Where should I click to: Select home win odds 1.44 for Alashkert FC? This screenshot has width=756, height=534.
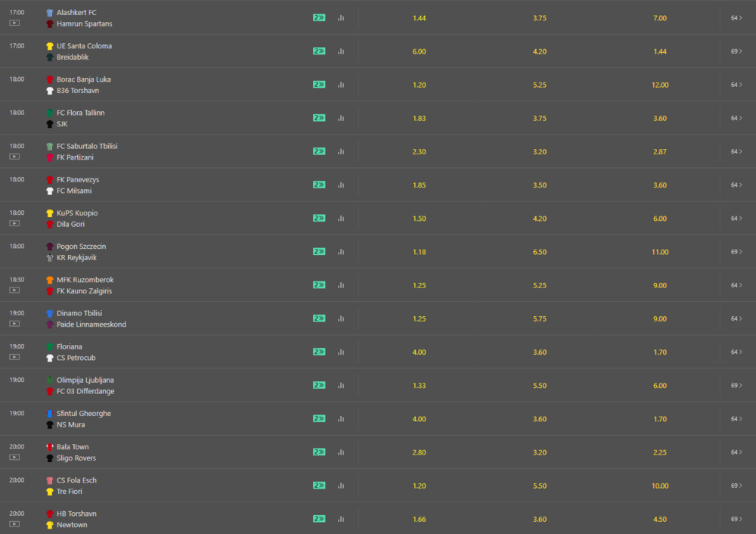[x=419, y=18]
